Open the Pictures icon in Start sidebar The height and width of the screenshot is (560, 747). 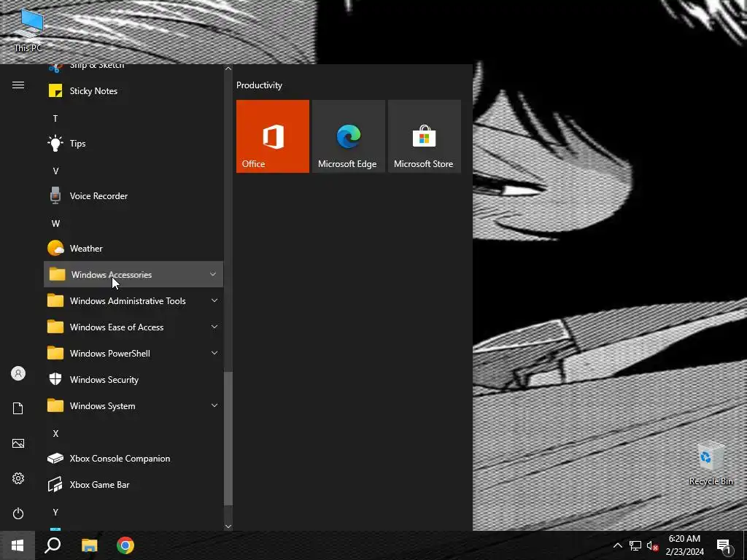18,443
